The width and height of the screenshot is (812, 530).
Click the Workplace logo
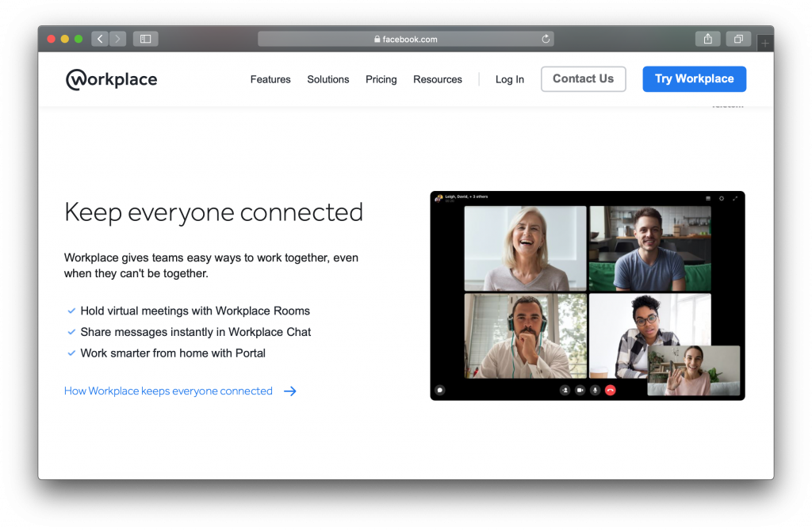111,79
